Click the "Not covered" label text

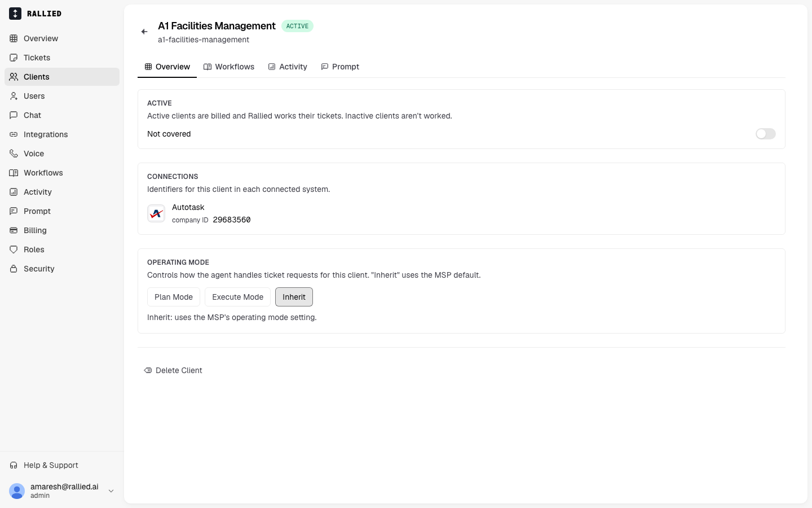pyautogui.click(x=169, y=134)
